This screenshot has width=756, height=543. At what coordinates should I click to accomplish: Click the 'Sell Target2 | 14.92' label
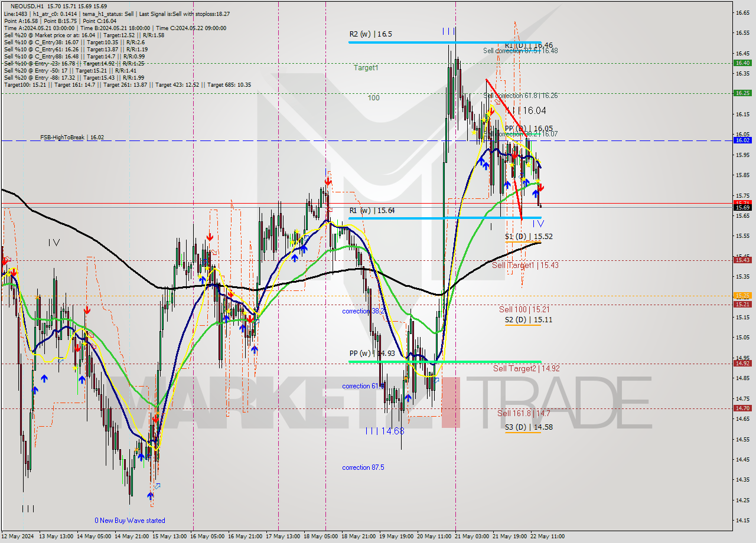coord(526,368)
